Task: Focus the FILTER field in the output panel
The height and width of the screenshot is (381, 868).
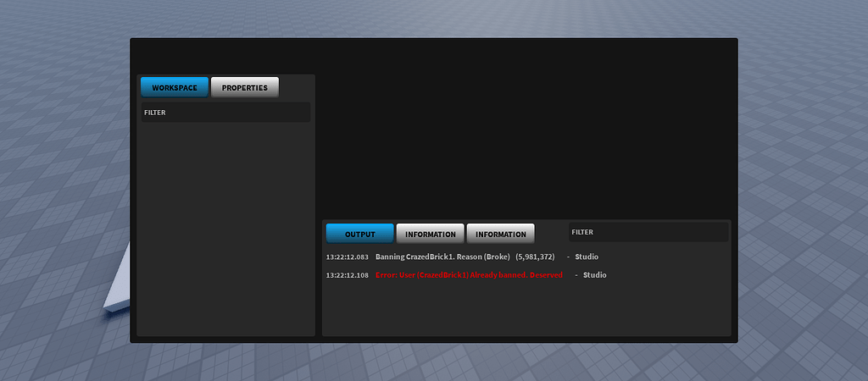Action: click(x=648, y=232)
